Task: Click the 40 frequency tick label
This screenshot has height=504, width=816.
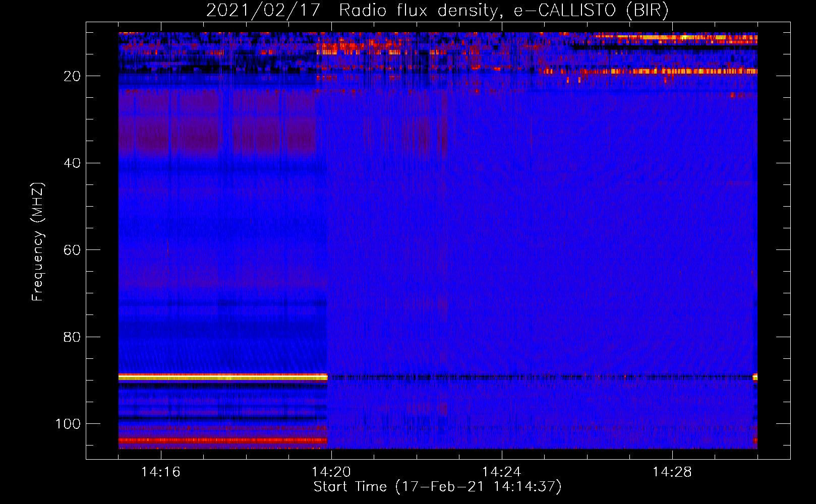Action: pos(72,163)
